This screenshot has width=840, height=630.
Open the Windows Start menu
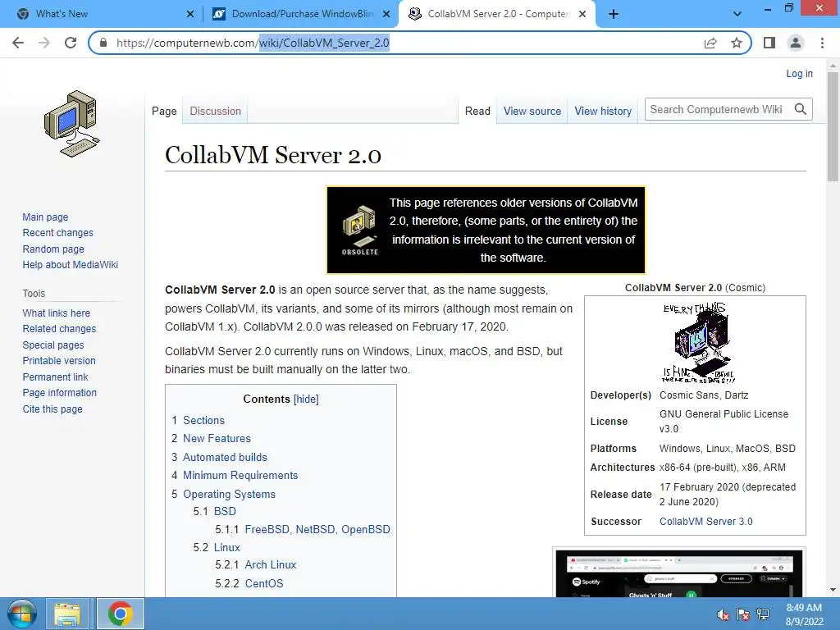click(21, 614)
